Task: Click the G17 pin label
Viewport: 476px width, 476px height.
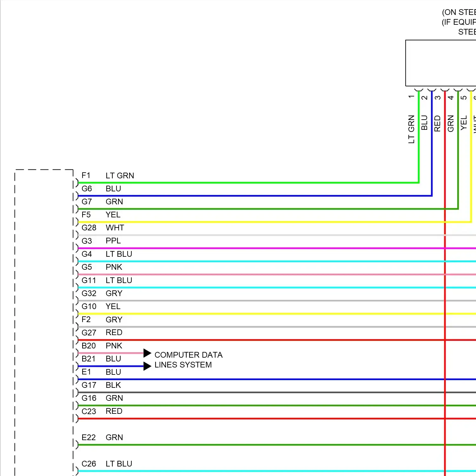Action: pyautogui.click(x=89, y=385)
